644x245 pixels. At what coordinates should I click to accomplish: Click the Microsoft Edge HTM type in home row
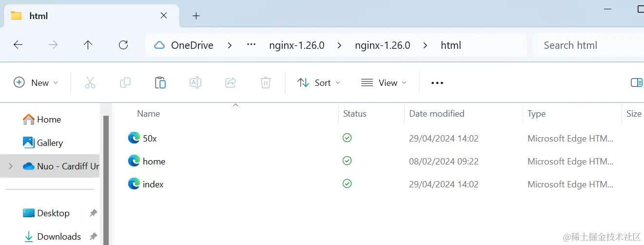pyautogui.click(x=570, y=161)
